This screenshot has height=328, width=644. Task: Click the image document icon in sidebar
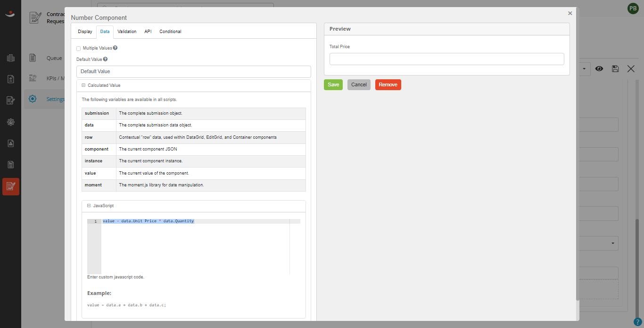[x=11, y=143]
